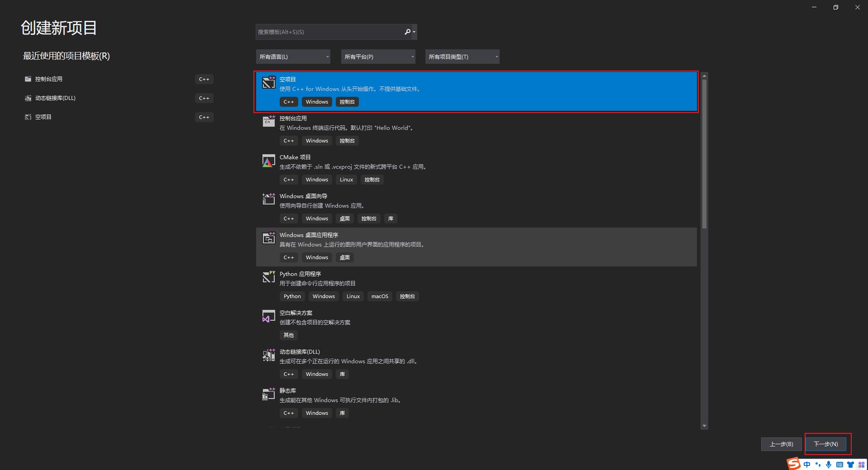Click the text mentioning "Hello World"
Viewport: 868px width, 470px height.
point(346,128)
